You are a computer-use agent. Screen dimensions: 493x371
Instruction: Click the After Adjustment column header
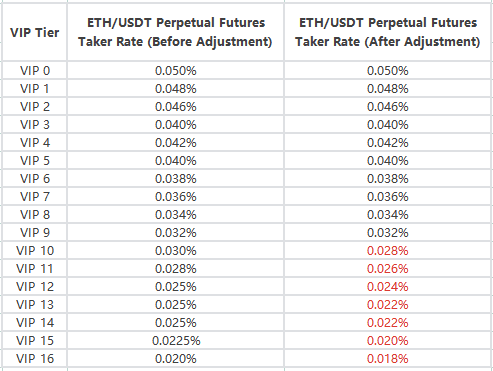click(x=388, y=32)
